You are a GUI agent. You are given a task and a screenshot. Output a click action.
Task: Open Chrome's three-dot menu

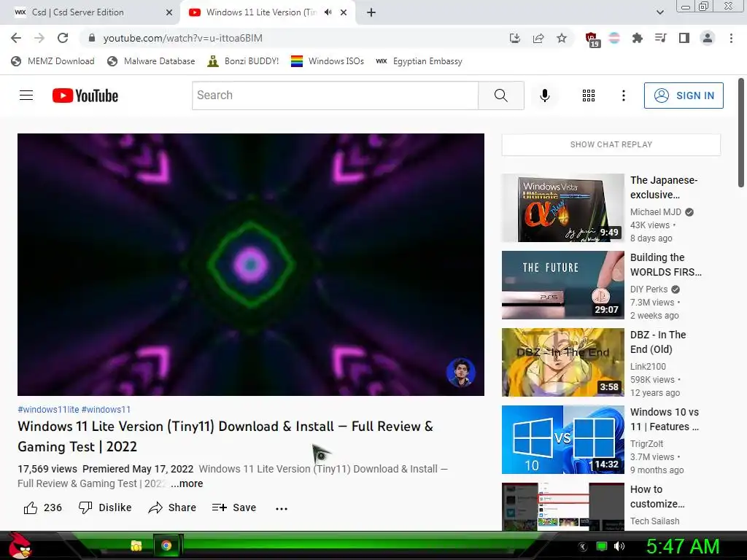click(x=731, y=38)
